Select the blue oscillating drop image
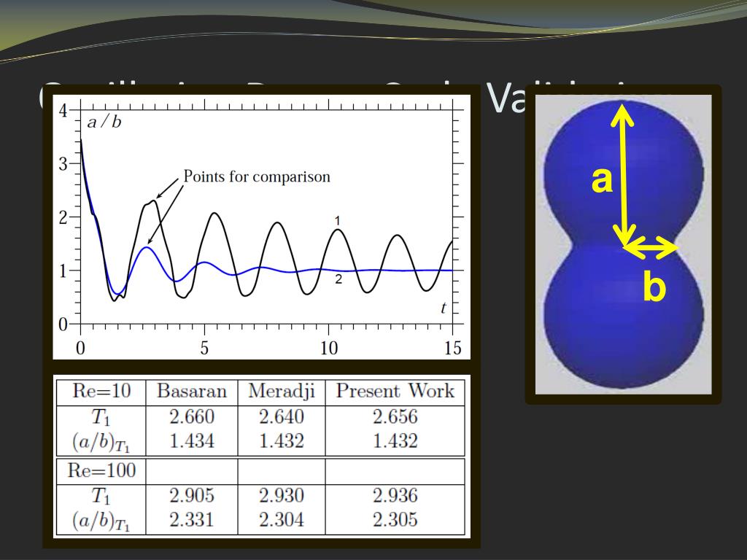Viewport: 747px width, 560px height. (623, 244)
